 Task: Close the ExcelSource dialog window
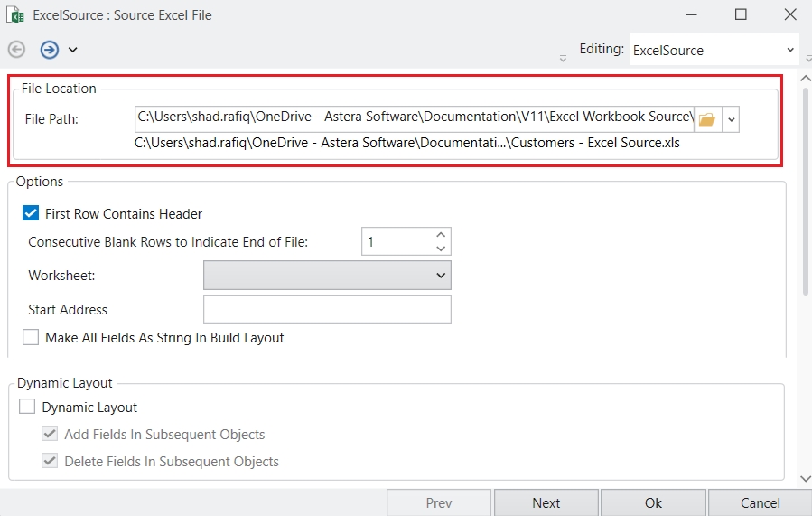tap(790, 14)
